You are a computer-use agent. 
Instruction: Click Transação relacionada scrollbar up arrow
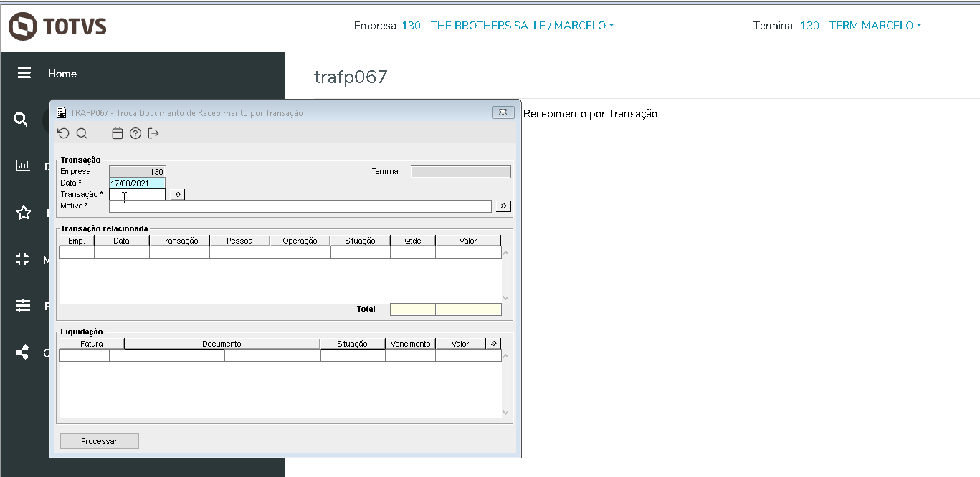506,252
